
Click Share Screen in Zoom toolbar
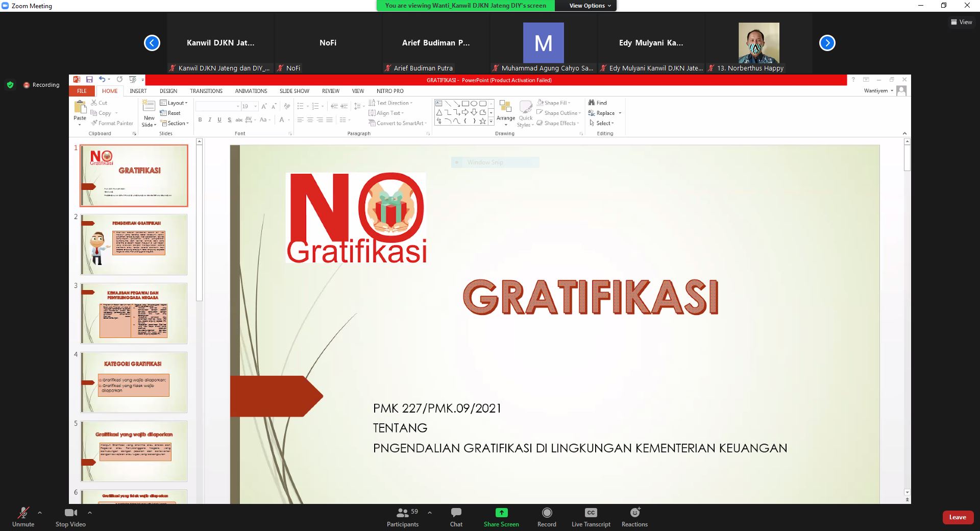click(501, 517)
